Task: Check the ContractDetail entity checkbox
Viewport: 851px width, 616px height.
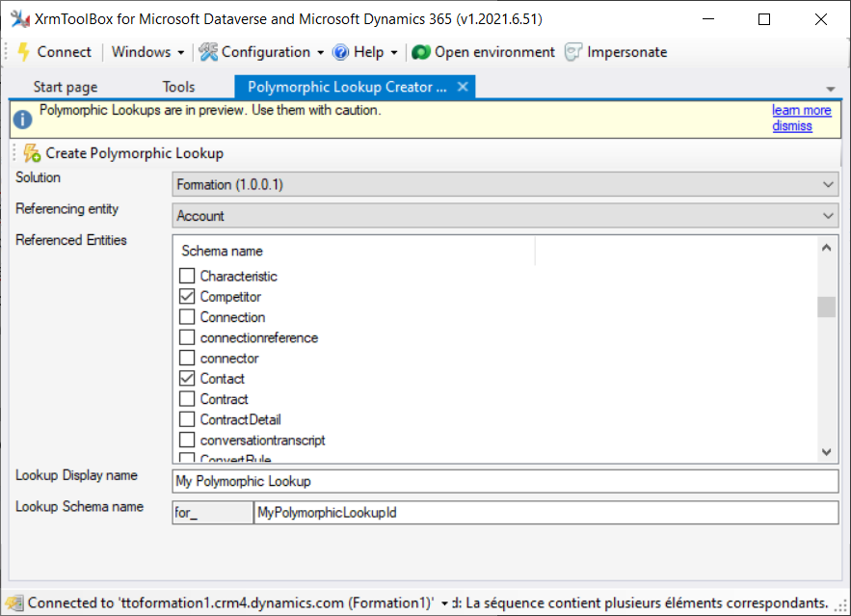Action: [x=187, y=419]
